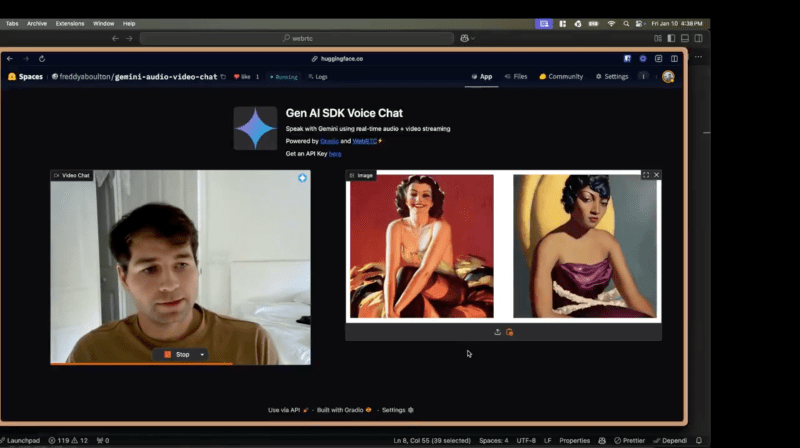Open the Space Settings tab
This screenshot has height=448, width=800.
[x=612, y=77]
